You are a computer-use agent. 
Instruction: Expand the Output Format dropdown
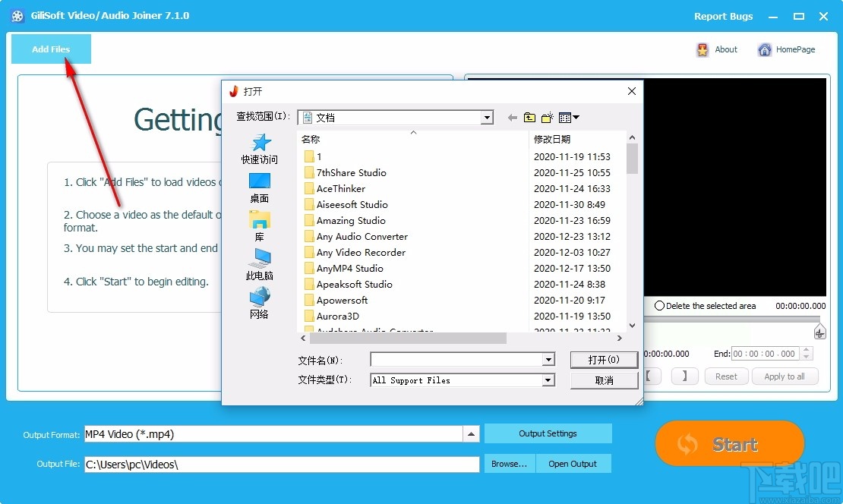[472, 433]
